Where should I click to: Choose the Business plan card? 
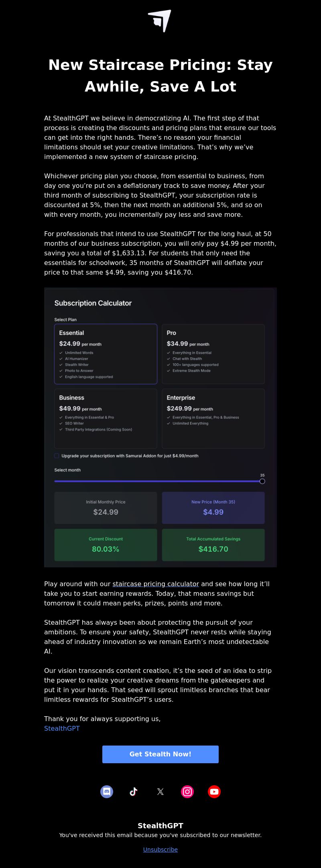106,418
